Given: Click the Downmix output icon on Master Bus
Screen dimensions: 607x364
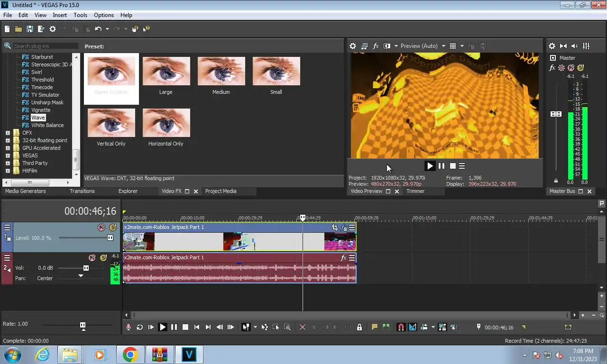Looking at the screenshot, I should click(x=563, y=46).
